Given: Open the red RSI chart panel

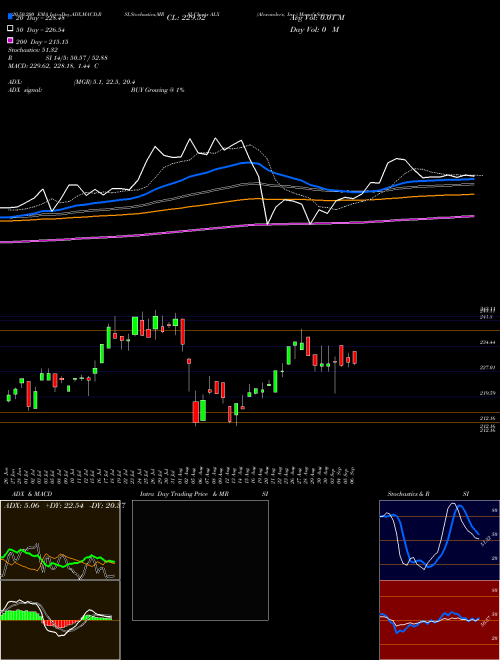Looking at the screenshot, I should click(x=439, y=620).
